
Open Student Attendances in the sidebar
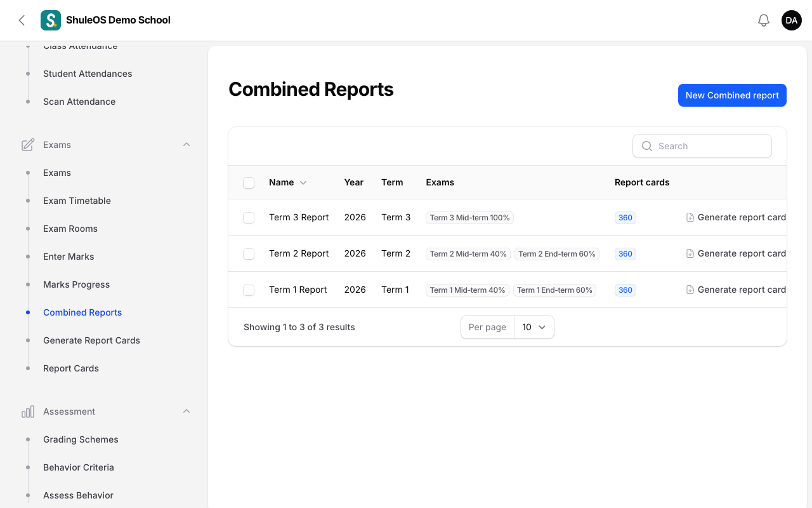[88, 74]
